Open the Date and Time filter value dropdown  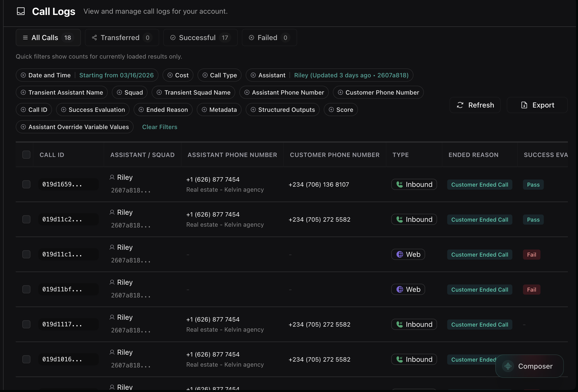point(116,75)
